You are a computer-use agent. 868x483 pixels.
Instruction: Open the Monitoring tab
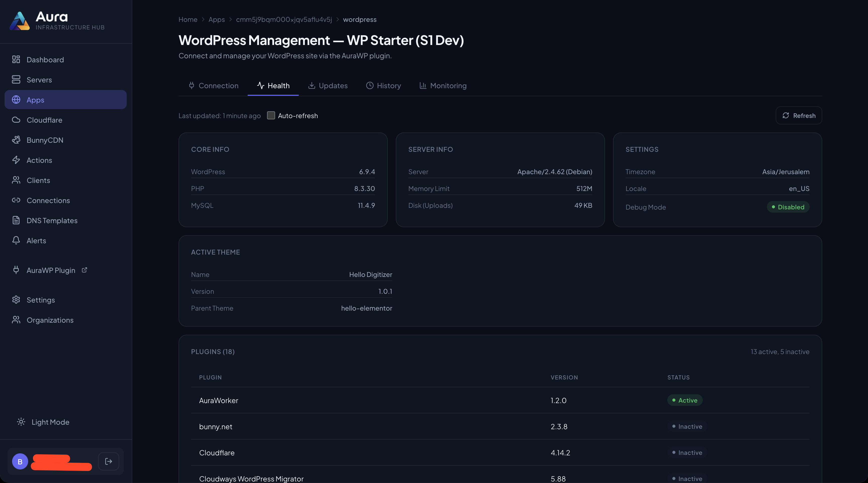coord(443,85)
